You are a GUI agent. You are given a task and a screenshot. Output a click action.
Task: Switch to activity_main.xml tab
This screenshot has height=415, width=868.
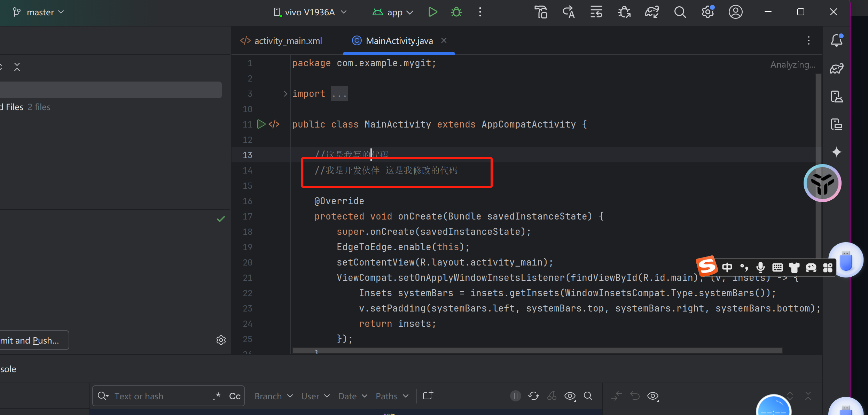[x=281, y=41]
